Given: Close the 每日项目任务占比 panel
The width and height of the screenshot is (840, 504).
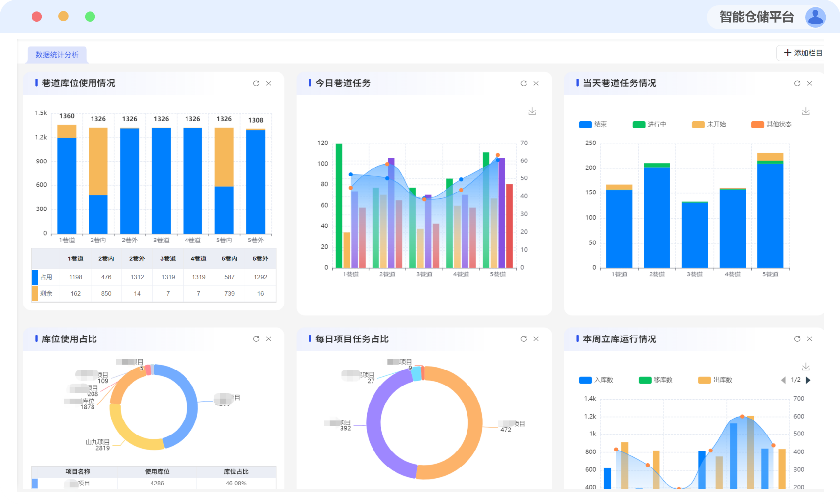Looking at the screenshot, I should pos(536,339).
